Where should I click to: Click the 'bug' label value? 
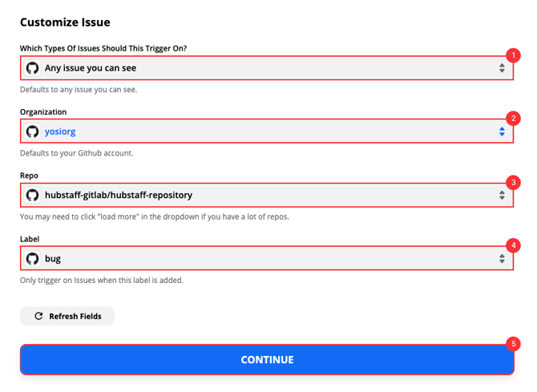coord(53,258)
